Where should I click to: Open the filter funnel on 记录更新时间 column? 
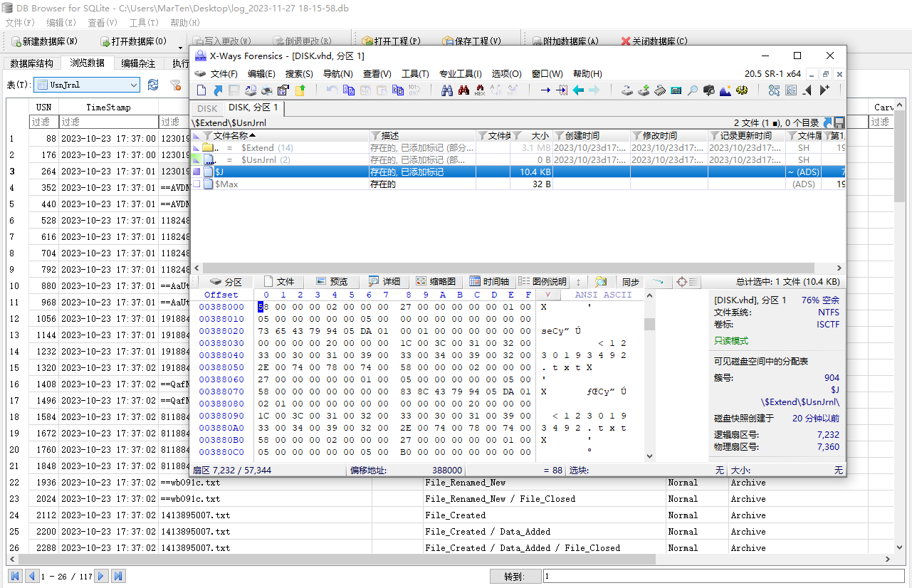[x=714, y=135]
